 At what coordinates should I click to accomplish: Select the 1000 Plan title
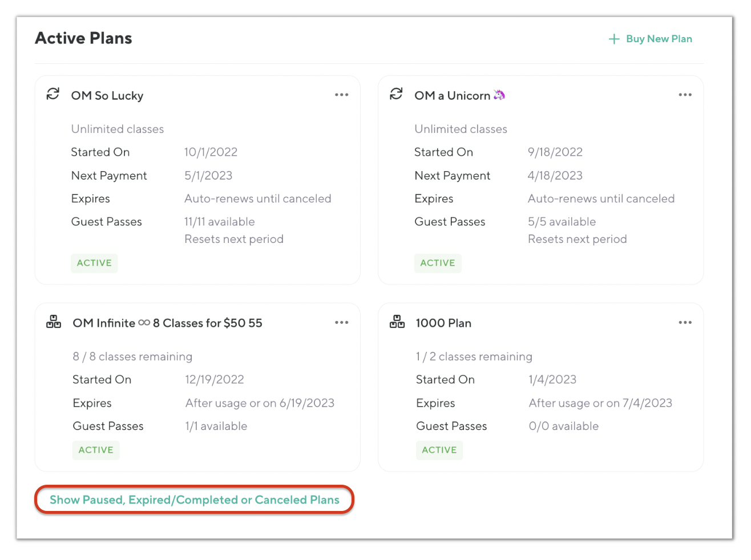(443, 323)
